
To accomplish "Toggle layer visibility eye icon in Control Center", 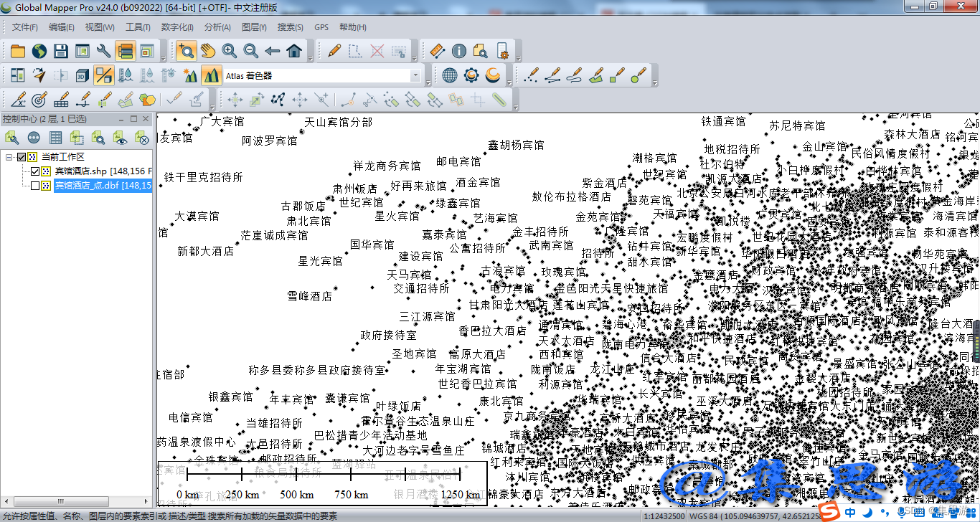I will (x=120, y=138).
